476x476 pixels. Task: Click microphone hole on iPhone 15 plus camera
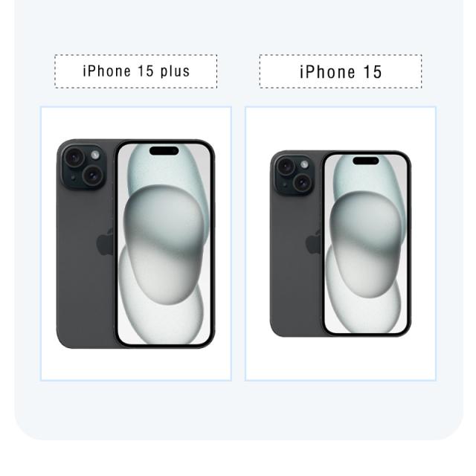pos(73,177)
